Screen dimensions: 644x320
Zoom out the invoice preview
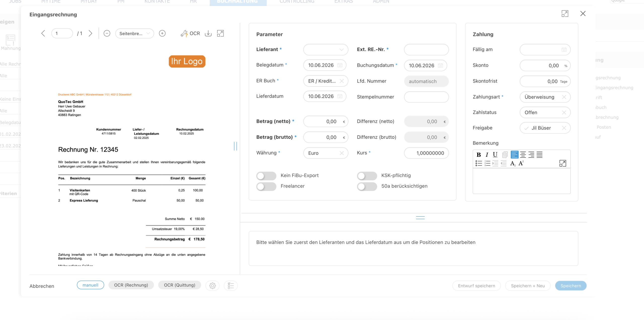pyautogui.click(x=107, y=33)
